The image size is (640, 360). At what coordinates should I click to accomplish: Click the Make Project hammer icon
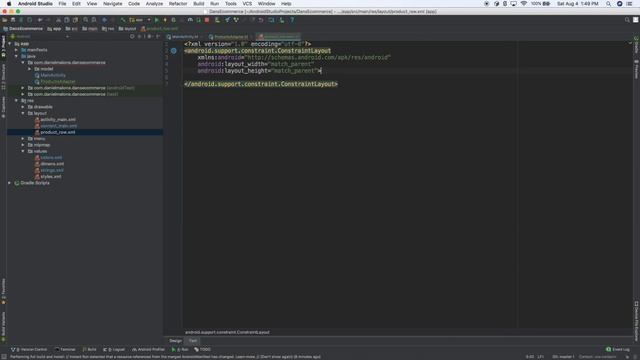click(x=122, y=20)
